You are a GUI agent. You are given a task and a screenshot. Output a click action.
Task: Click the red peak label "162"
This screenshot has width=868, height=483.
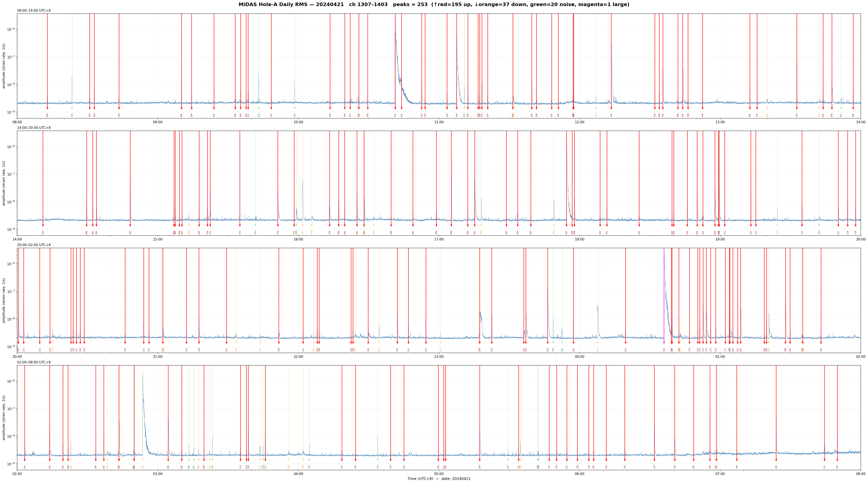[x=573, y=350]
